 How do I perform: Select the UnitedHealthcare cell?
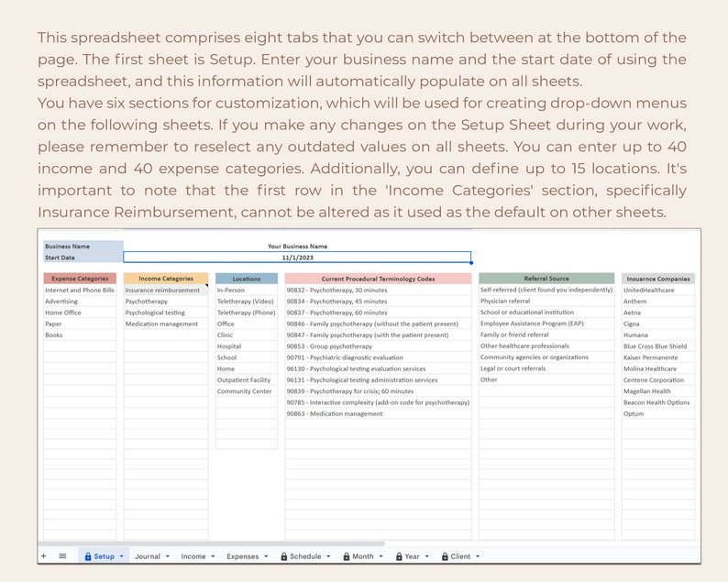coord(658,290)
